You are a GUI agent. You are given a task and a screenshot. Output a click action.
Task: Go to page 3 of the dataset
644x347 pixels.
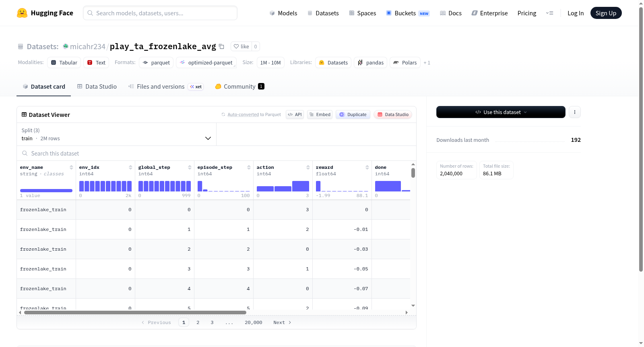click(212, 322)
